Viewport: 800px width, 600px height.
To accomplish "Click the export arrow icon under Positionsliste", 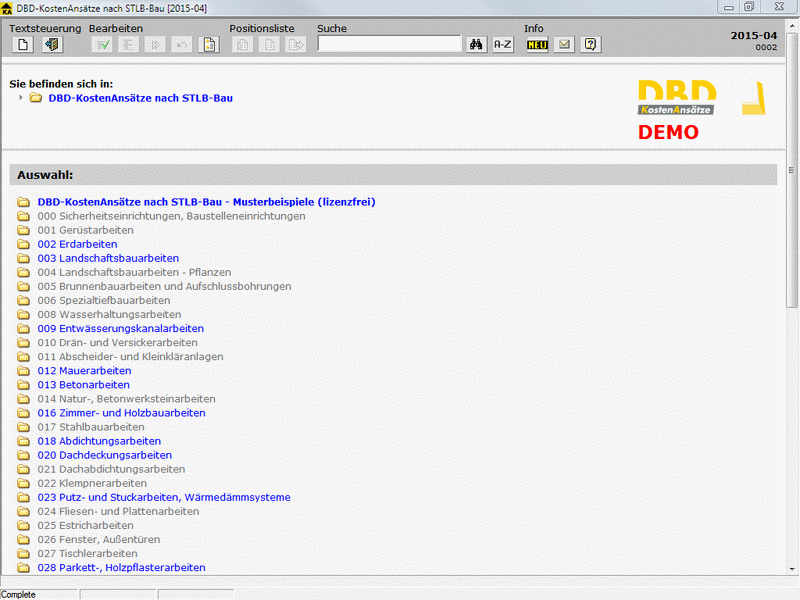I will [296, 45].
